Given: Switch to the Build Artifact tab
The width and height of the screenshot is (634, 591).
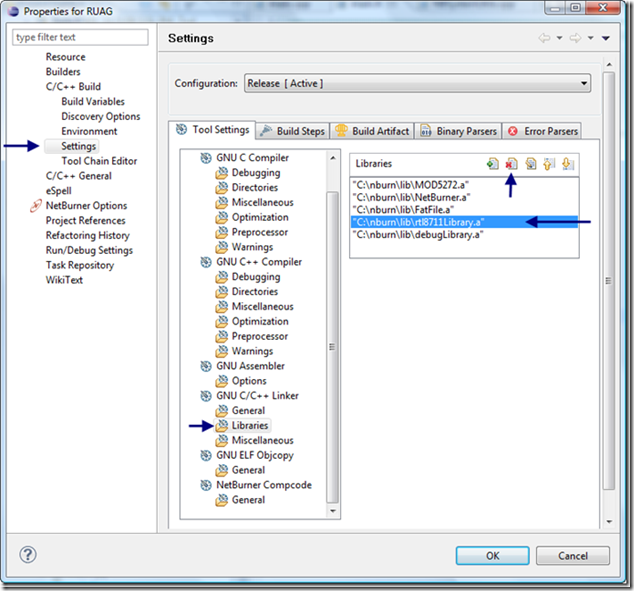Looking at the screenshot, I should (372, 131).
